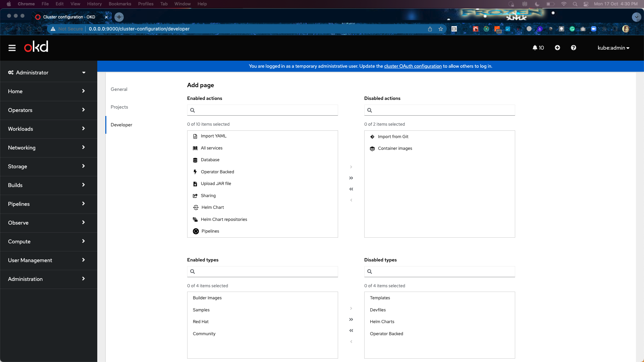
Task: Click 'Remove all' between the action lists
Action: pos(351,189)
